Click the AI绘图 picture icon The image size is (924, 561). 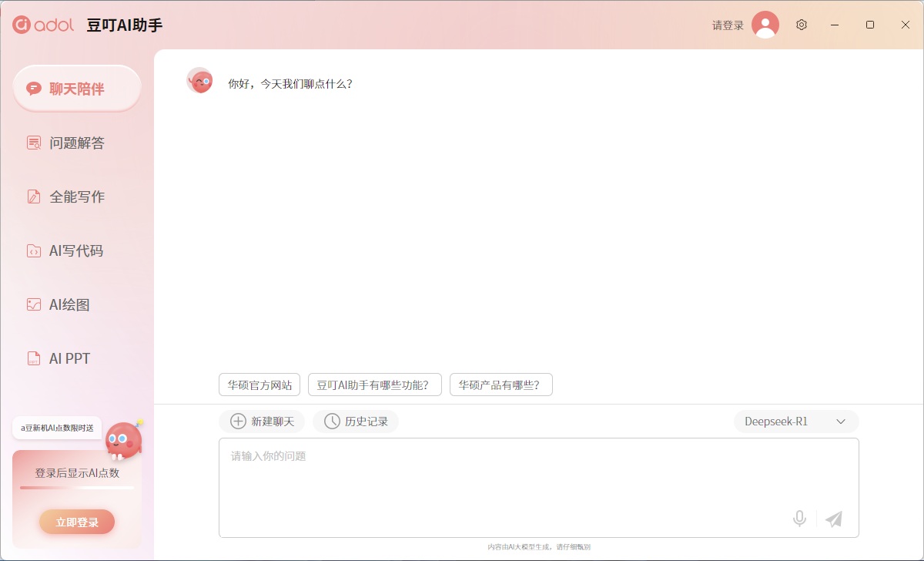click(33, 304)
